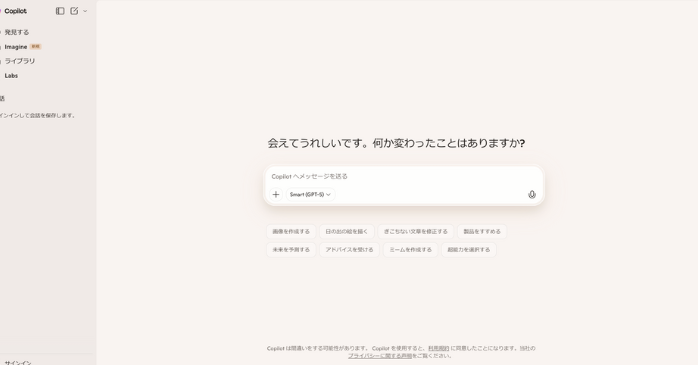Open Labs in the sidebar
The image size is (698, 365).
click(x=11, y=76)
